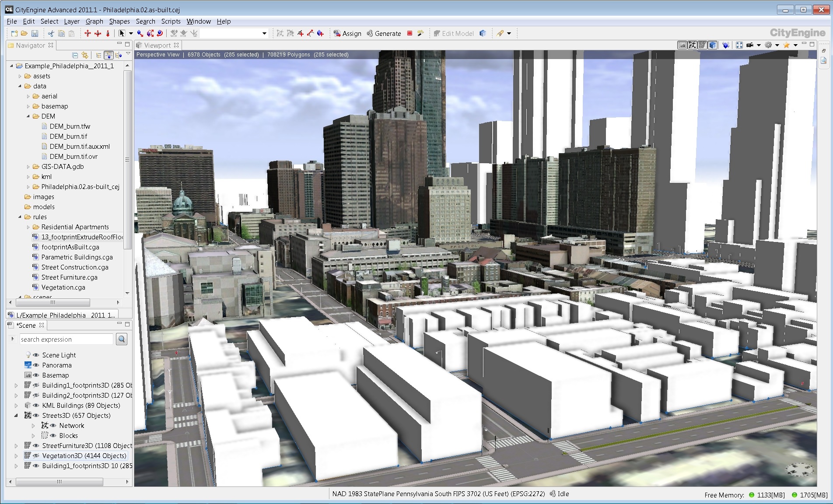Toggle shapes visibility icon in Viewport toolbar
Screen dimensions: 833x504
pyautogui.click(x=703, y=45)
